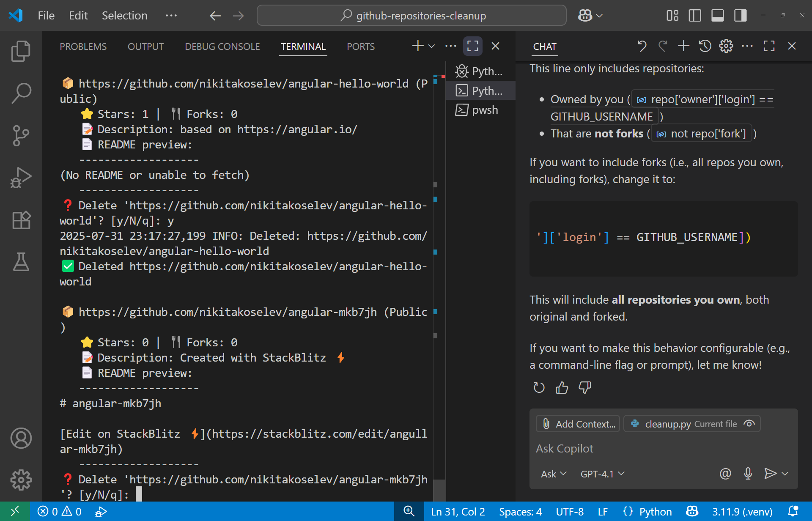Create a new terminal with plus icon
The width and height of the screenshot is (812, 521).
(x=418, y=46)
